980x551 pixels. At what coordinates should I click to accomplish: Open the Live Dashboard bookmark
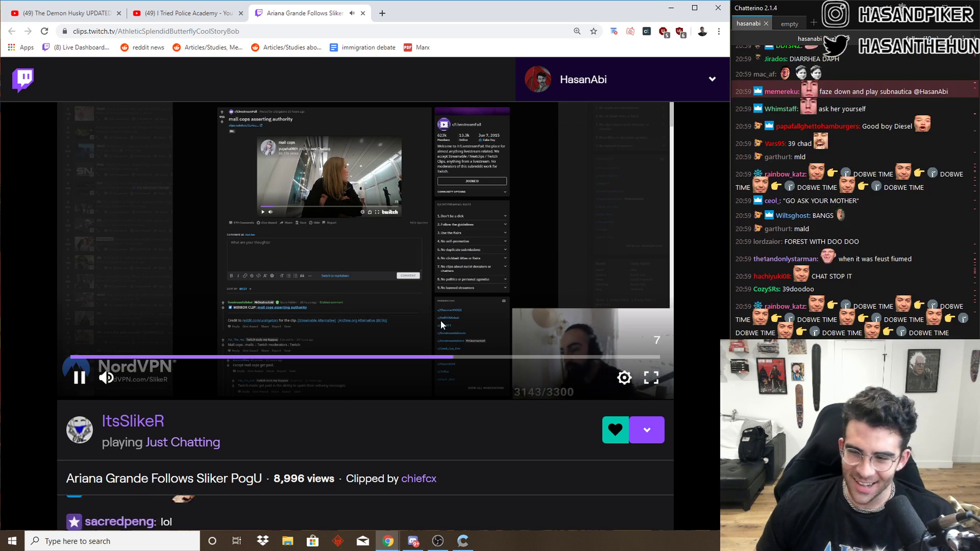pyautogui.click(x=76, y=47)
